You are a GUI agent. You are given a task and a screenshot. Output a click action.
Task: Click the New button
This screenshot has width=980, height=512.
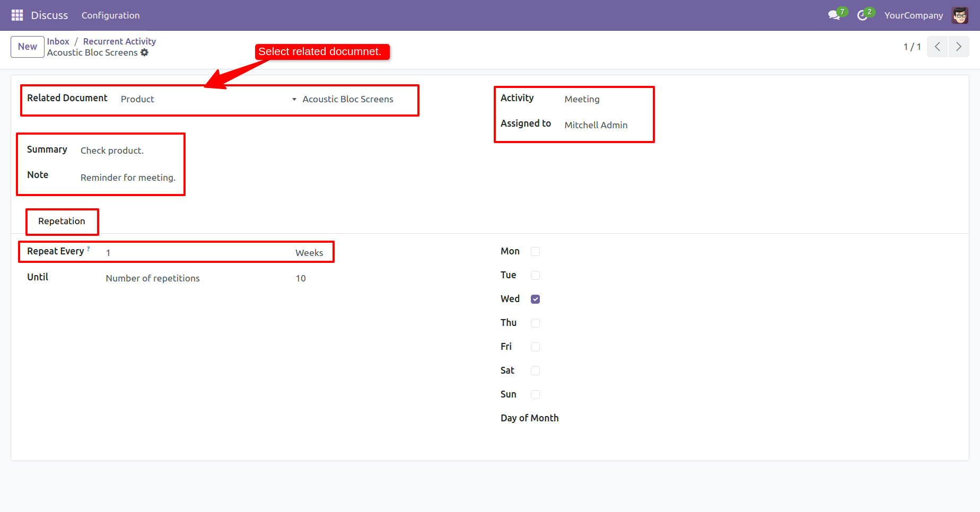[x=28, y=47]
